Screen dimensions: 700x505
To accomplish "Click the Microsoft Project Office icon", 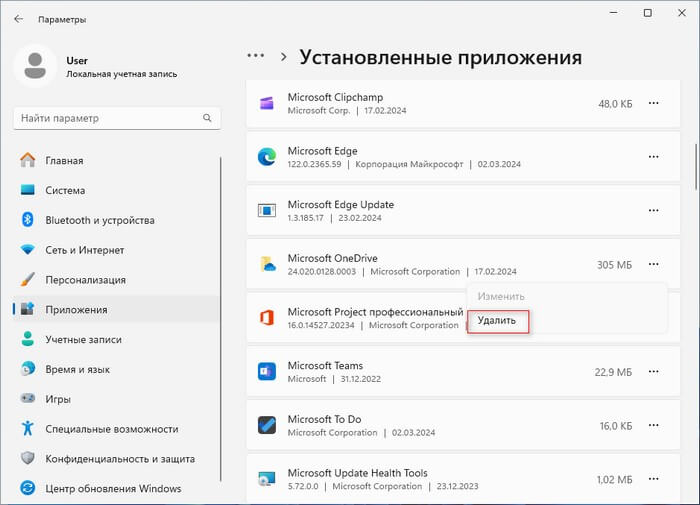I will [267, 318].
